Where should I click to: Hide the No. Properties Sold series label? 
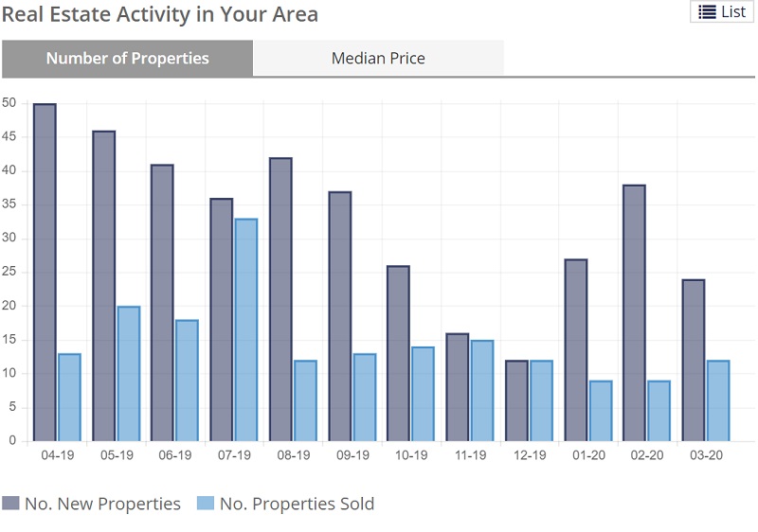pos(297,504)
